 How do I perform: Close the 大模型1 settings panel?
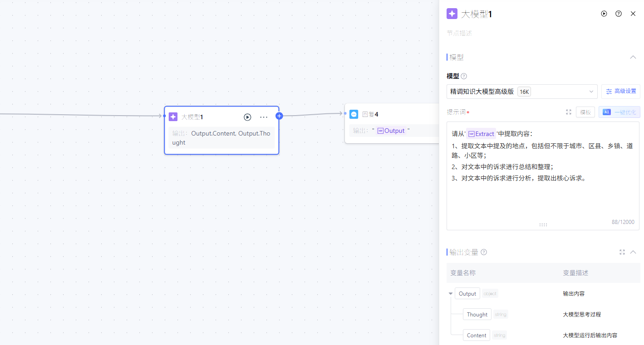pos(633,14)
